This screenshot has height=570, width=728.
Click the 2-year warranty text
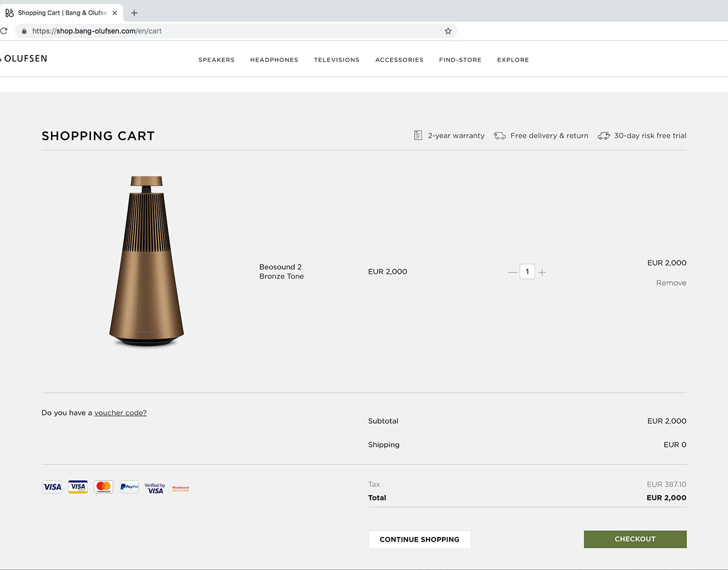456,135
